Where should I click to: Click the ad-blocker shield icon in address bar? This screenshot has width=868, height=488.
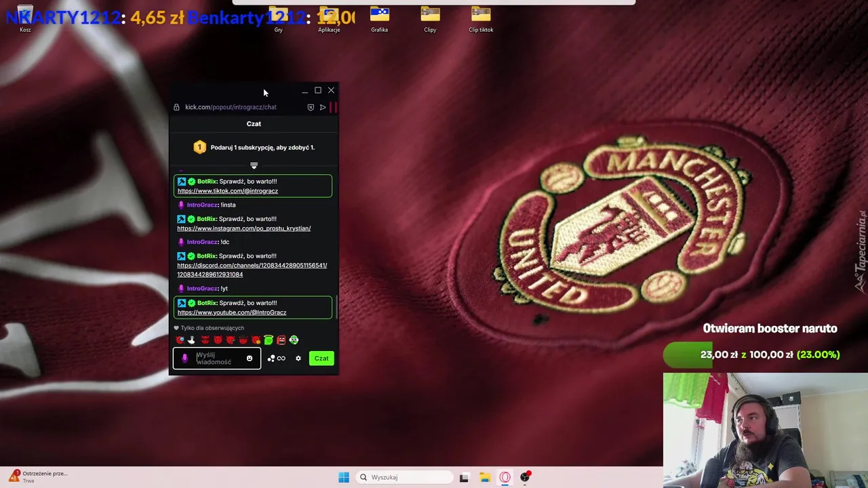(311, 107)
